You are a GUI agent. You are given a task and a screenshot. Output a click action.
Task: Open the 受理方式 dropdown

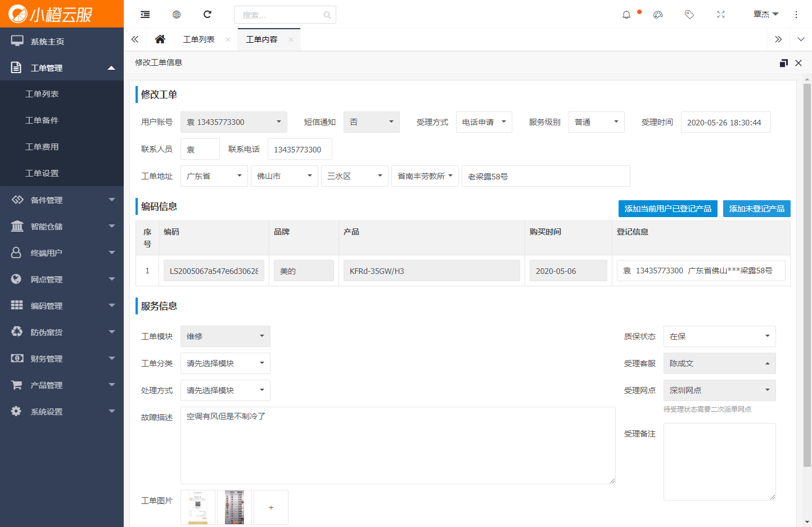tap(484, 122)
